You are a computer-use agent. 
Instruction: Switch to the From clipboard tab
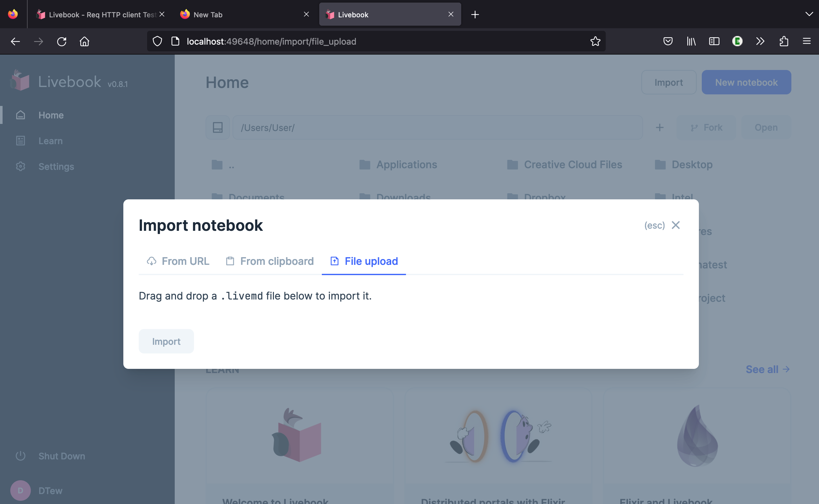277,261
